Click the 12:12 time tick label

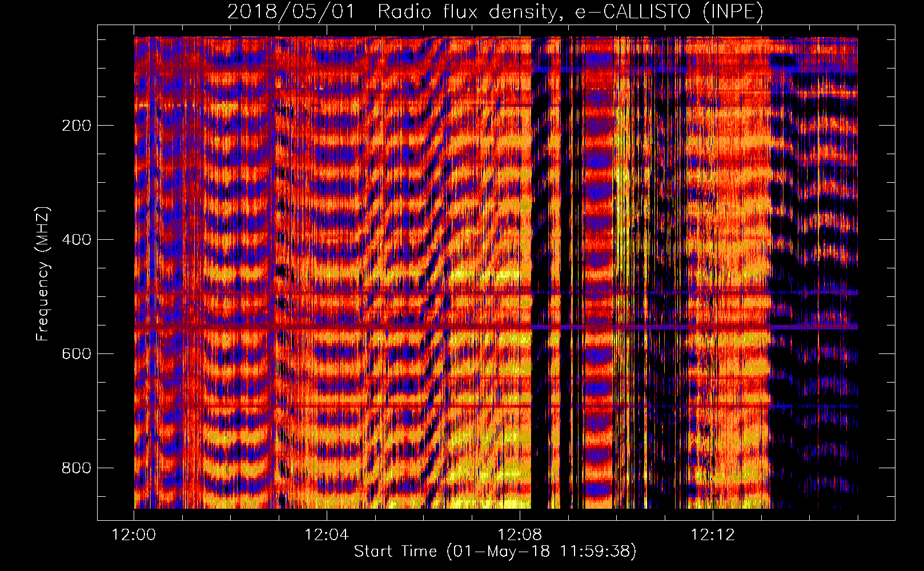713,535
